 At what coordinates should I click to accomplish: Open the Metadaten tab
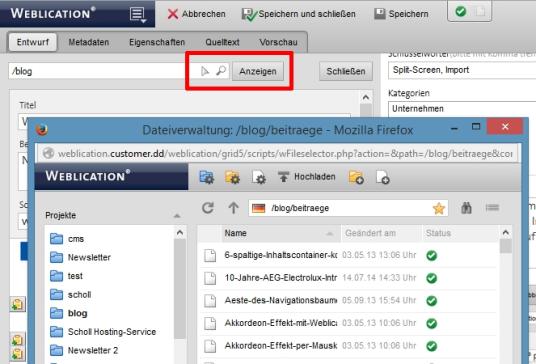(x=89, y=42)
